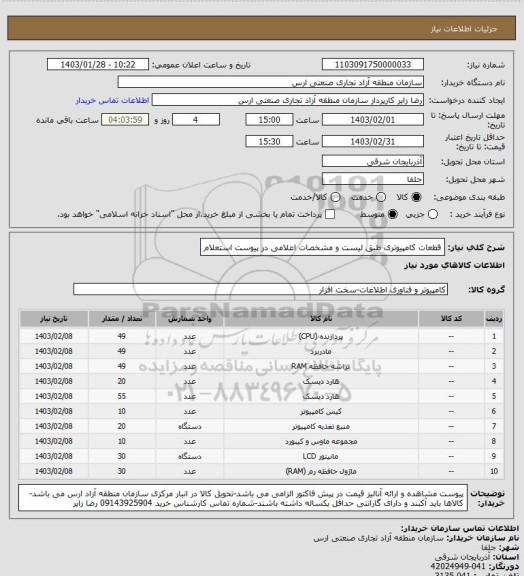524x576 pixels.
Task: Click the response deadline date 1403/02/01
Action: click(373, 120)
